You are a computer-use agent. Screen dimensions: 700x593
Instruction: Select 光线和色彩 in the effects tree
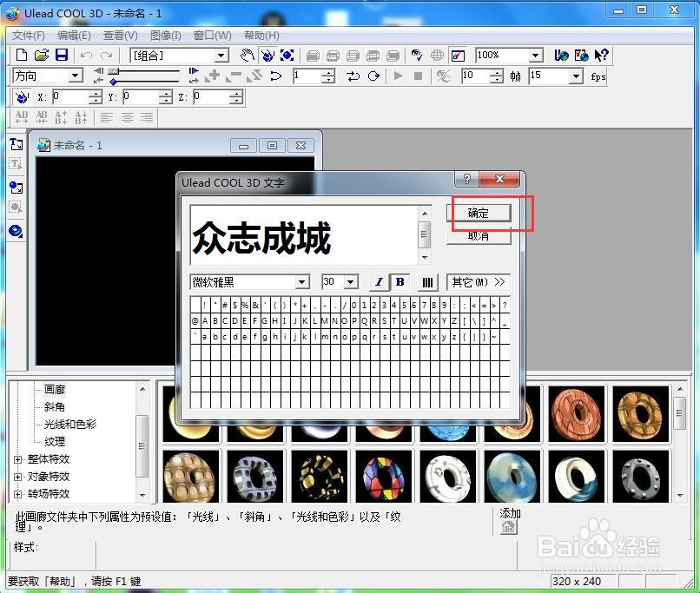tap(70, 424)
